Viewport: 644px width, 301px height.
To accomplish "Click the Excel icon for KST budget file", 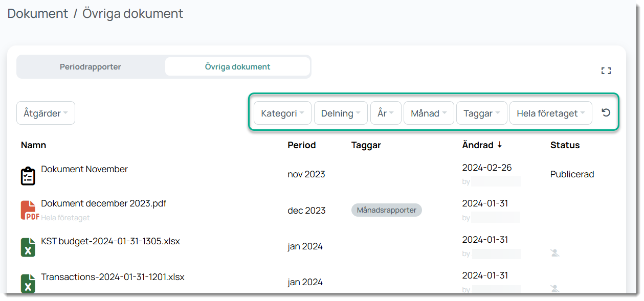I will tap(28, 247).
